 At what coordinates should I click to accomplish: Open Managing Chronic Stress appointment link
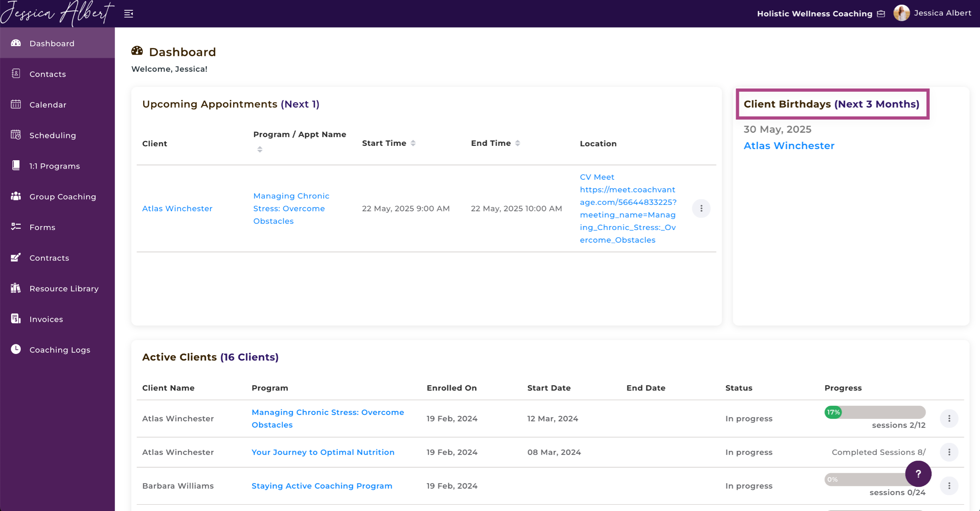pos(291,208)
